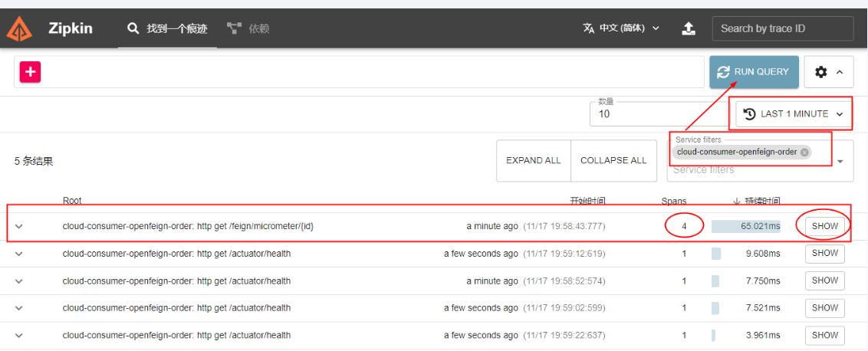Add a search criterion with plus button

pyautogui.click(x=31, y=72)
